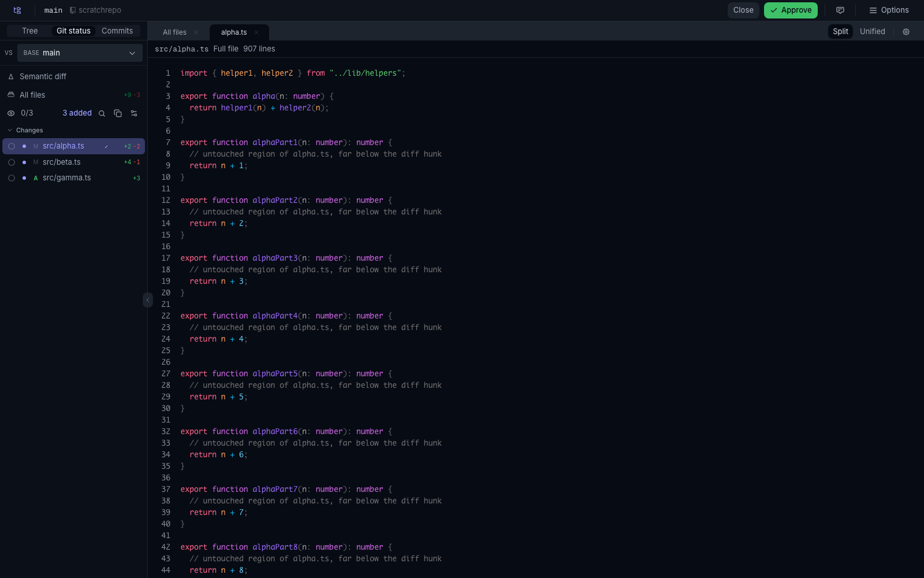Select src/alpha.ts file row
This screenshot has height=578, width=924.
pos(73,146)
